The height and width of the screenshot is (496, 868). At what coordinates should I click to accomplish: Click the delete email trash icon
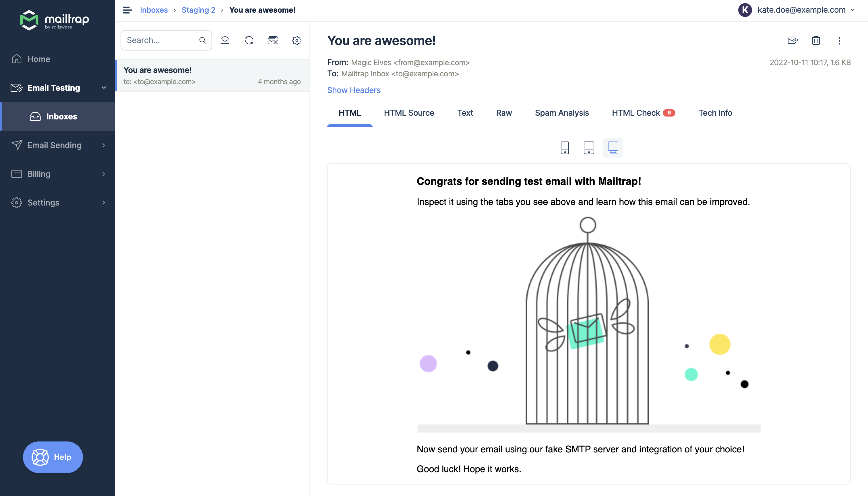point(815,40)
